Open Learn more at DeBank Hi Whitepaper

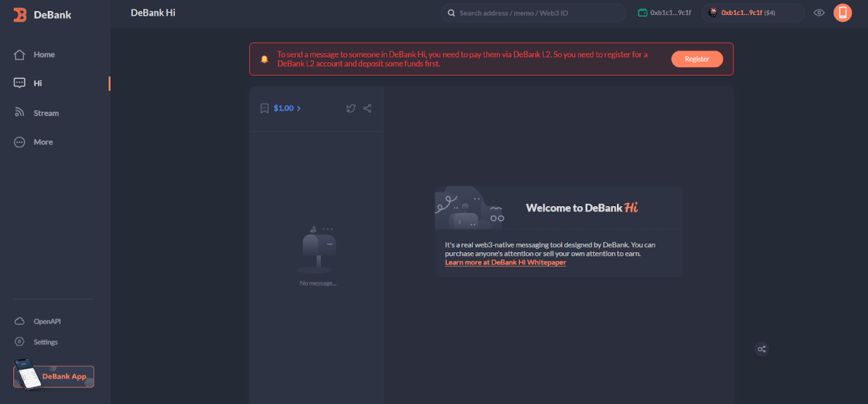coord(505,262)
